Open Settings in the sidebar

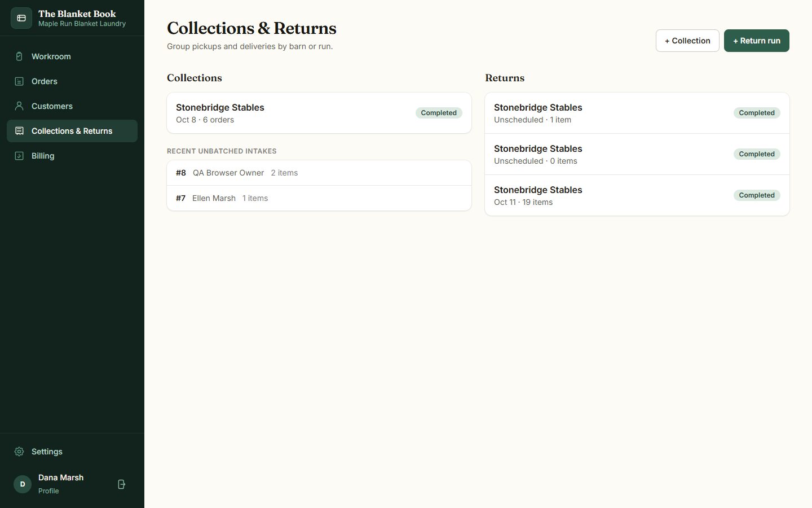[72, 452]
